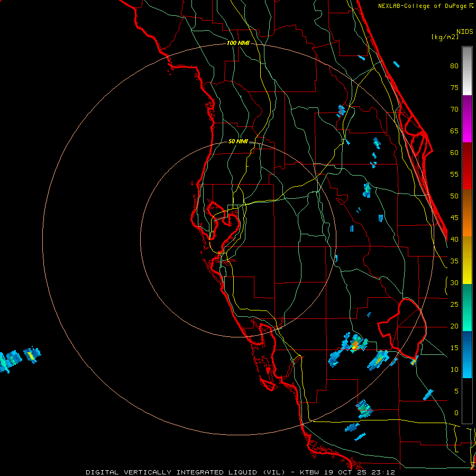Select the 100 NMI range ring label
The height and width of the screenshot is (476, 476).
238,43
